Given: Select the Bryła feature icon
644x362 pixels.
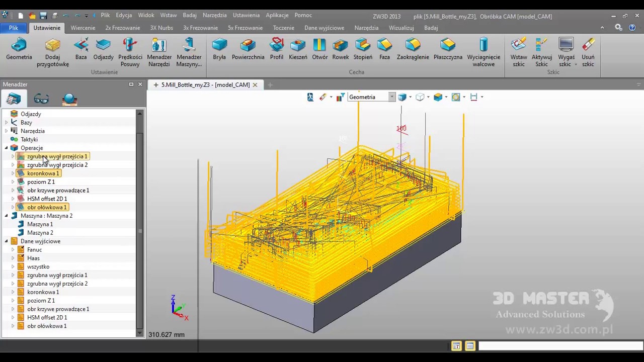Looking at the screenshot, I should click(x=219, y=49).
